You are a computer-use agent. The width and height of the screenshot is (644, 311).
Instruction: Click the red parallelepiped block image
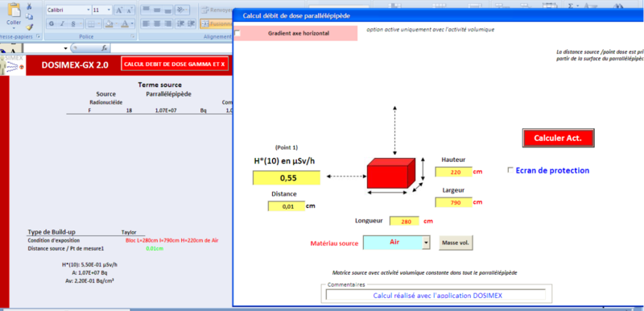coord(390,173)
